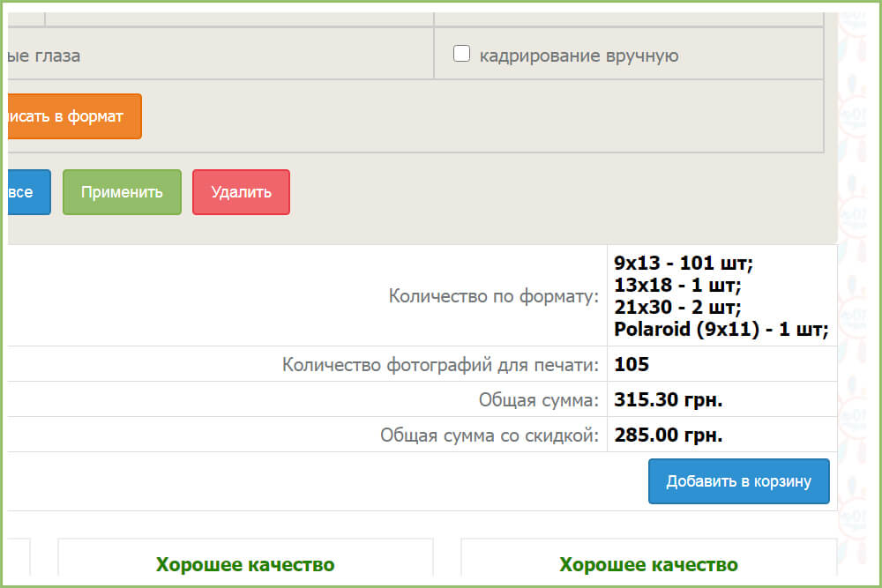Click the Количество по формату label
Screen dimensions: 882x588
tap(494, 296)
